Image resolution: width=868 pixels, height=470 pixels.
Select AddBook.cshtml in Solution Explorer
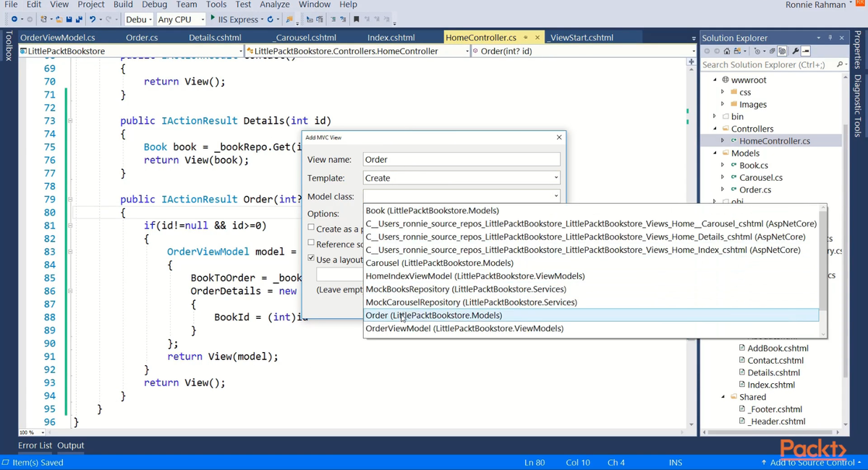[778, 348]
